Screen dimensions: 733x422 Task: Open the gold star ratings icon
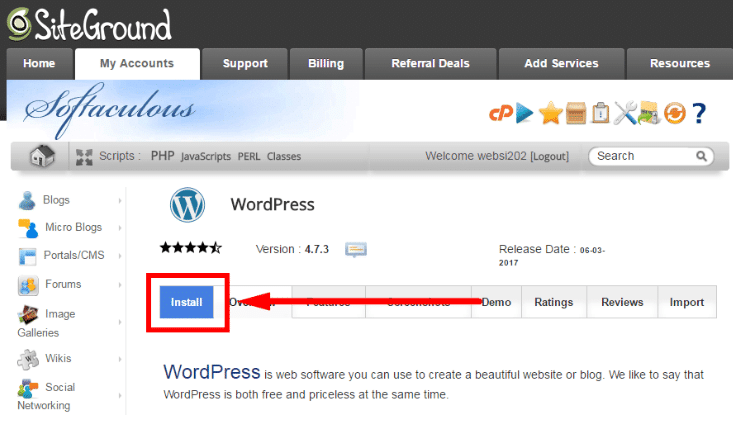(550, 113)
